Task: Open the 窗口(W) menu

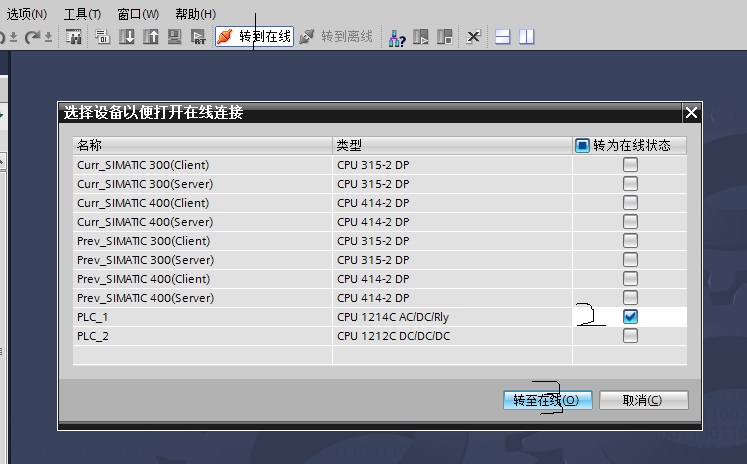Action: click(138, 14)
